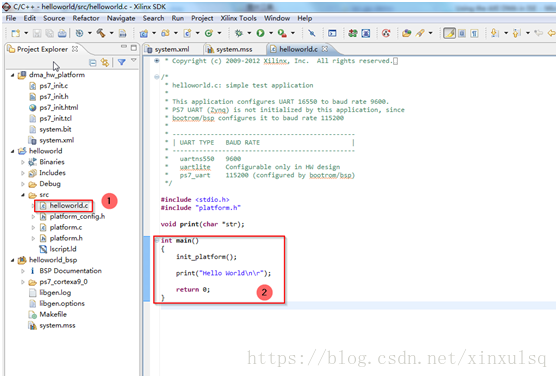Open the New file dropdown arrow
This screenshot has height=378, width=558.
(x=26, y=33)
